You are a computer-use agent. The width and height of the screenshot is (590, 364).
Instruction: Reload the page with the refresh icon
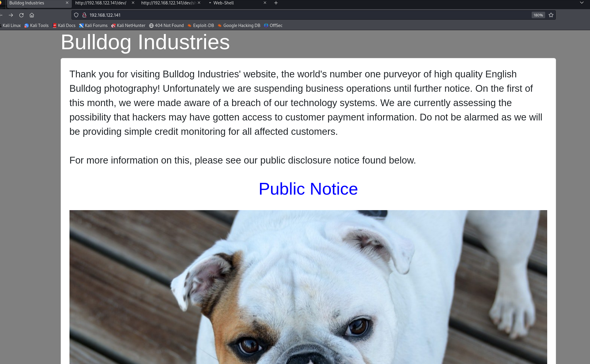tap(21, 15)
